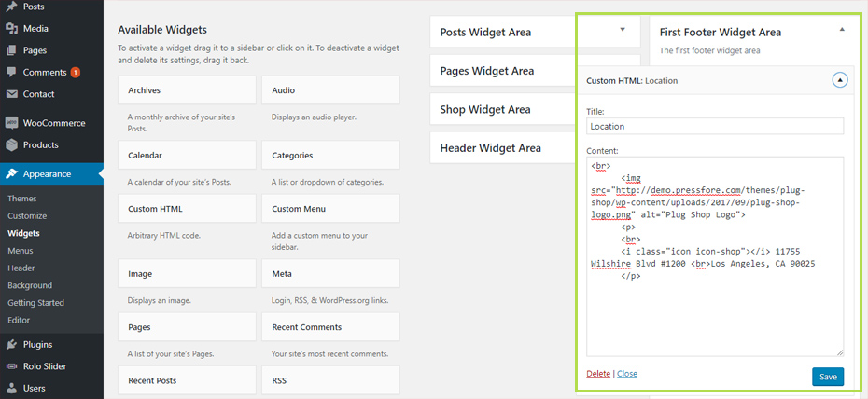Select the RSS available widget
This screenshot has width=868, height=399.
coord(330,380)
